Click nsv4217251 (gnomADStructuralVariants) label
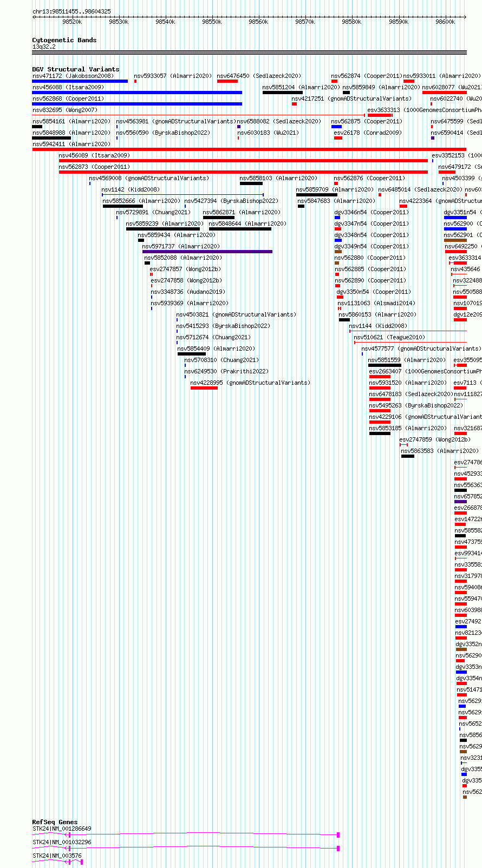This screenshot has width=482, height=868. [351, 98]
